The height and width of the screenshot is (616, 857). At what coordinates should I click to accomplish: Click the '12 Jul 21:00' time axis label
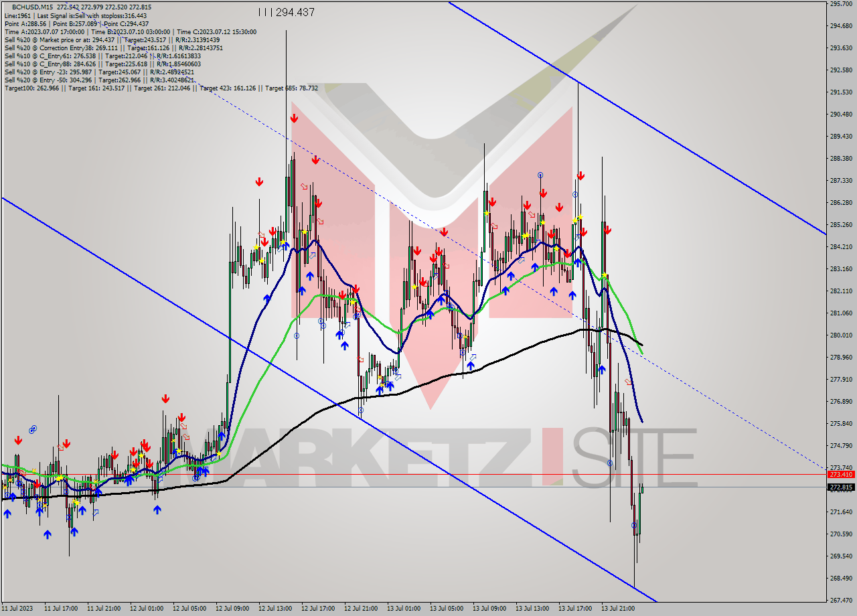361,609
